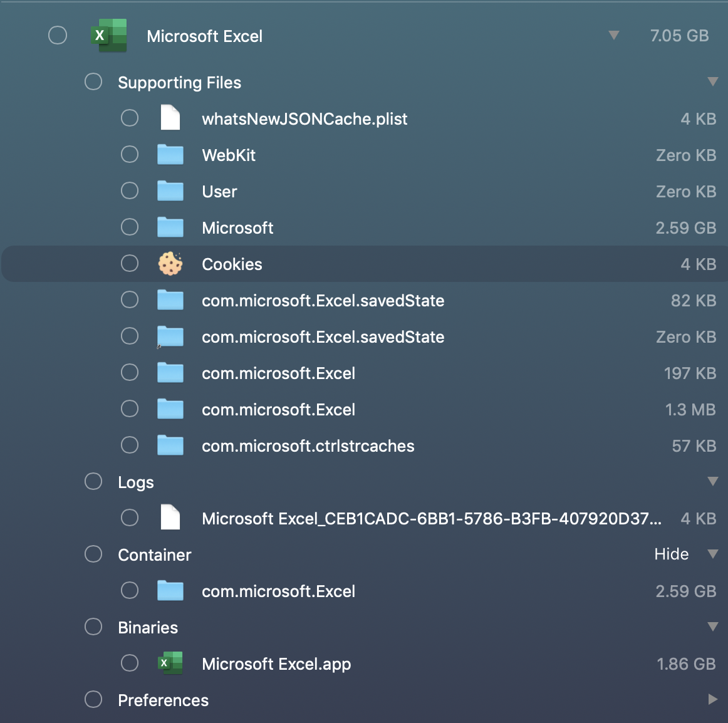
Task: Click the Cookies cookie icon
Action: coord(170,264)
